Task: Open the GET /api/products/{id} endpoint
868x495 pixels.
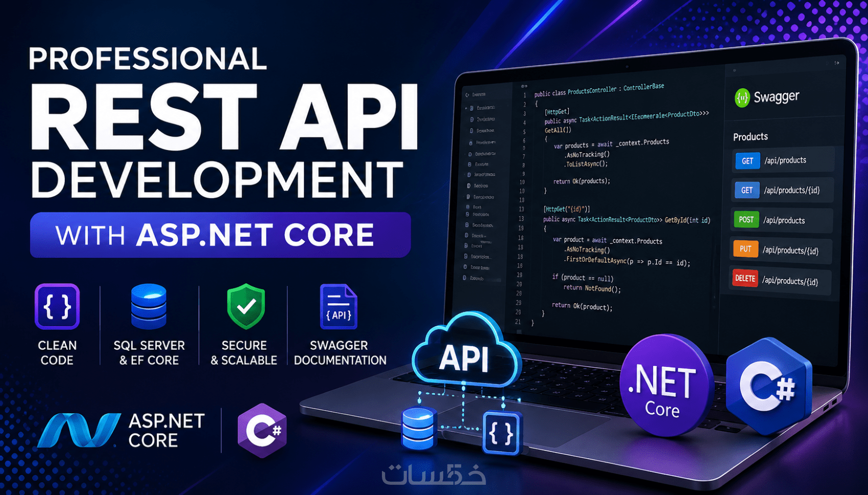Action: pos(783,190)
